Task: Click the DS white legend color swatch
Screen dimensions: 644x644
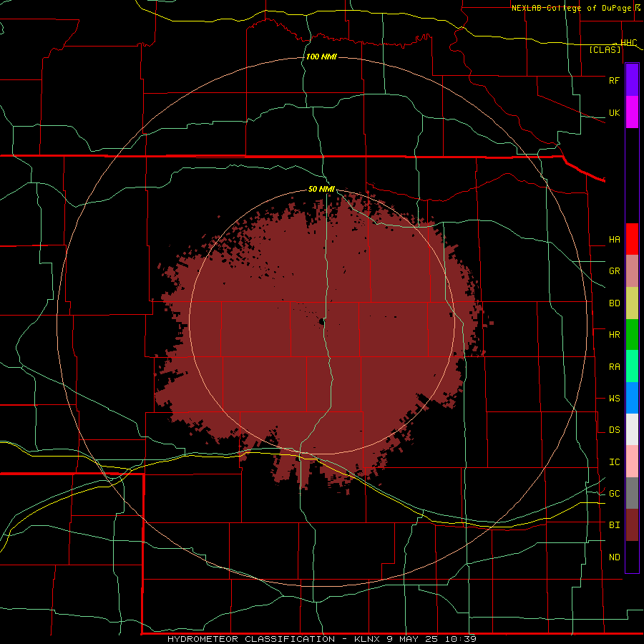Action: point(632,429)
